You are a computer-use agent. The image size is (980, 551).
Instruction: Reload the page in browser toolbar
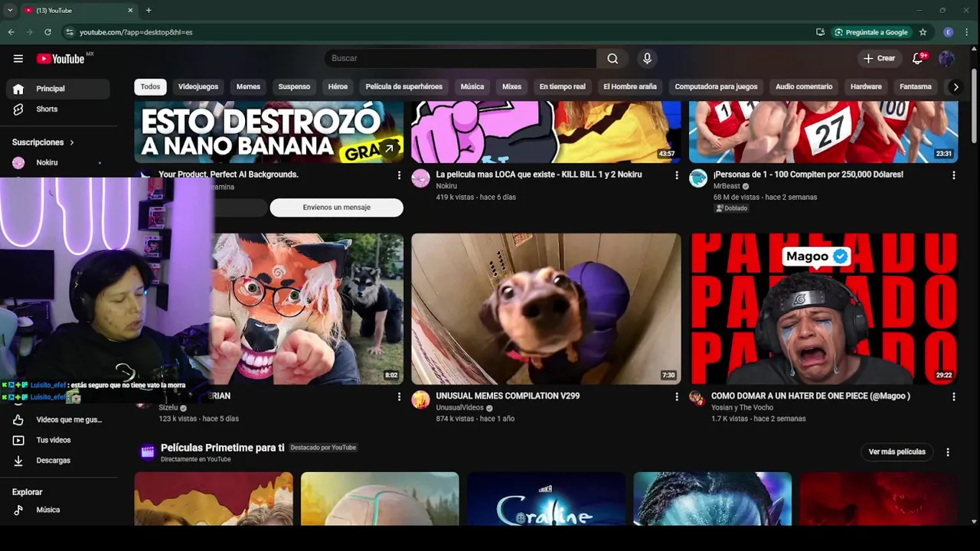coord(47,32)
